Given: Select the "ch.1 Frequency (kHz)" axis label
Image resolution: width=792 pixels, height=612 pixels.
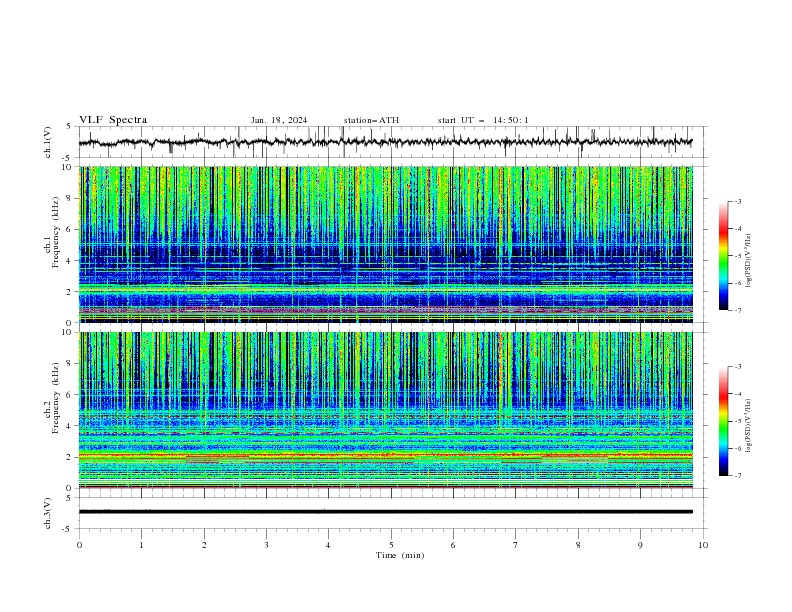Looking at the screenshot, I should 52,232.
